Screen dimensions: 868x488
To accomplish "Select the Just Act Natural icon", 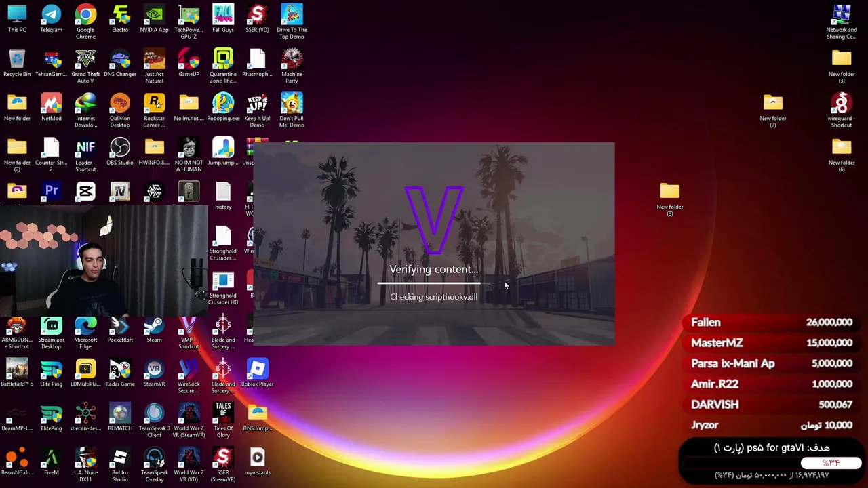I will click(154, 66).
